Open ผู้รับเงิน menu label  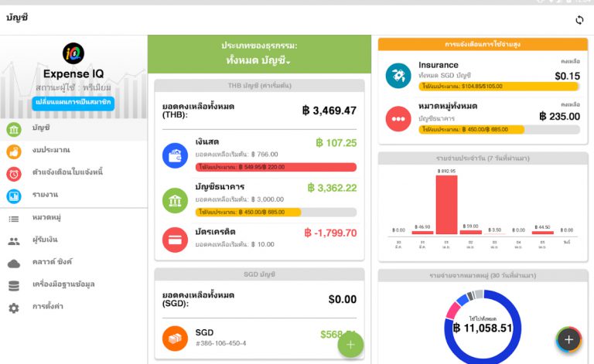point(45,239)
